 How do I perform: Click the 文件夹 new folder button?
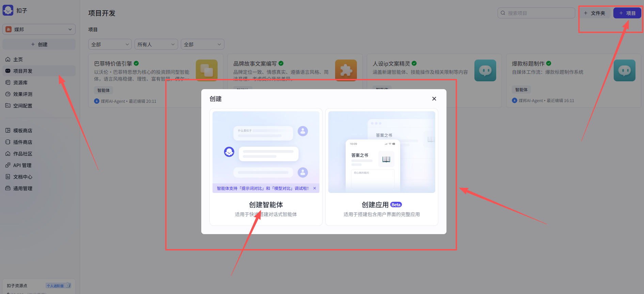point(594,13)
